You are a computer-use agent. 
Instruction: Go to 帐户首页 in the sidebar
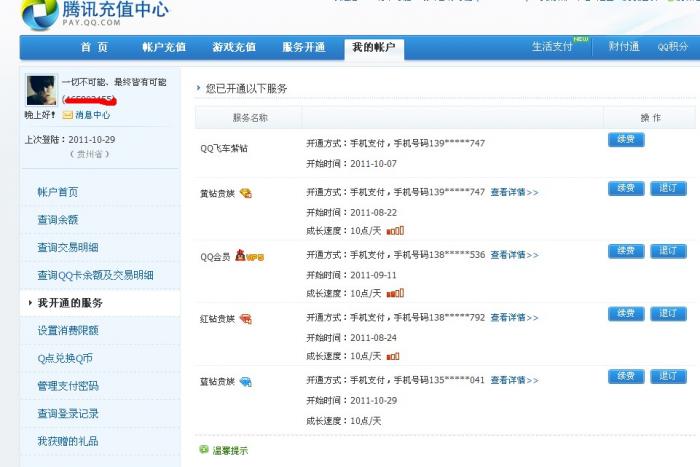[58, 192]
